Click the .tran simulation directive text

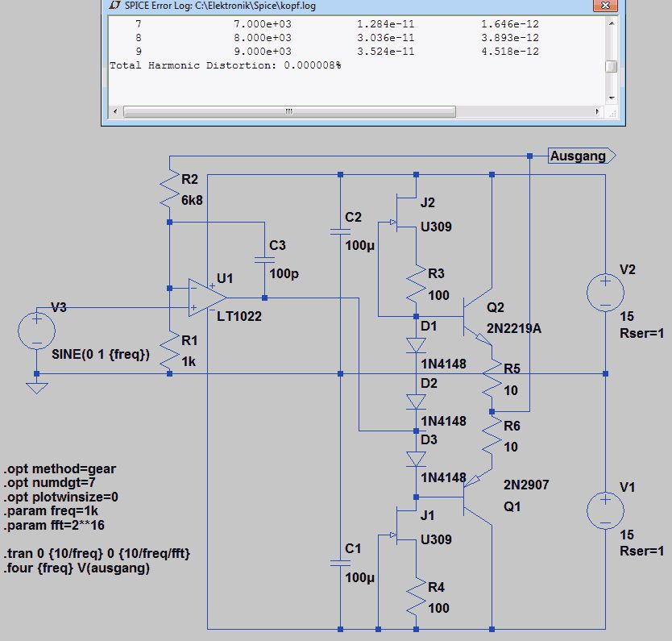(x=97, y=554)
